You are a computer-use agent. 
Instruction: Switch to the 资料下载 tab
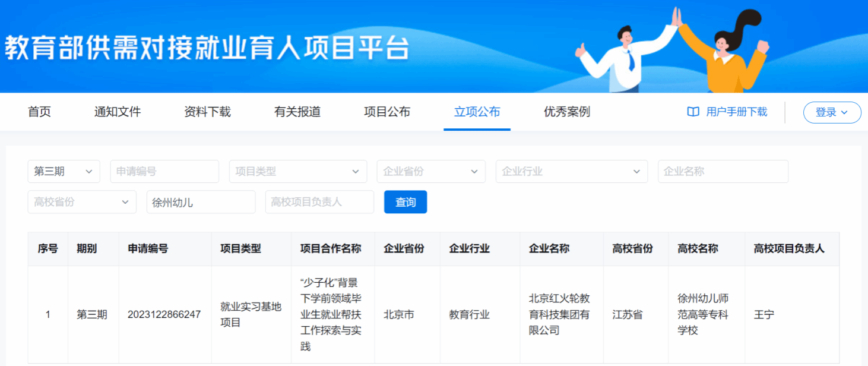(x=207, y=112)
